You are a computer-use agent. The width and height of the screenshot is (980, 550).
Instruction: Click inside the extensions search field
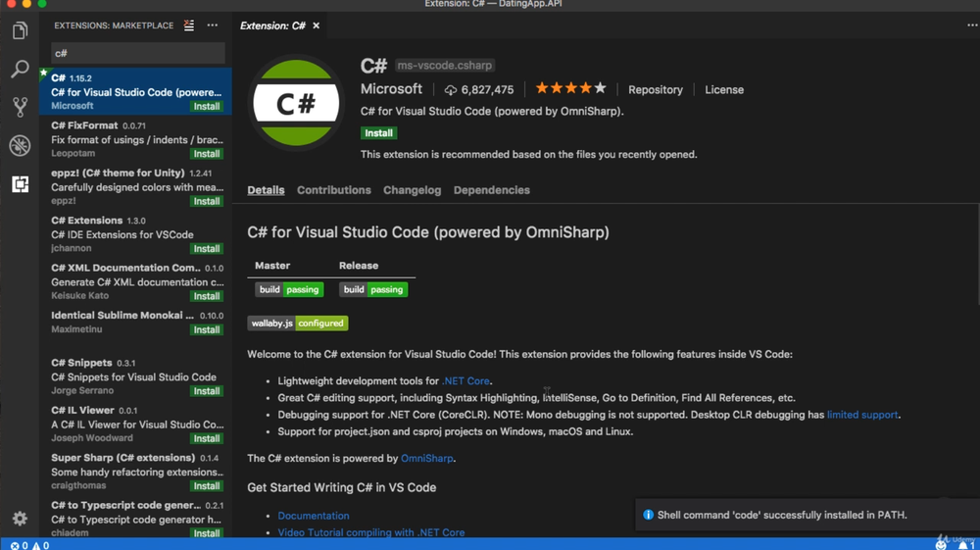(x=137, y=53)
